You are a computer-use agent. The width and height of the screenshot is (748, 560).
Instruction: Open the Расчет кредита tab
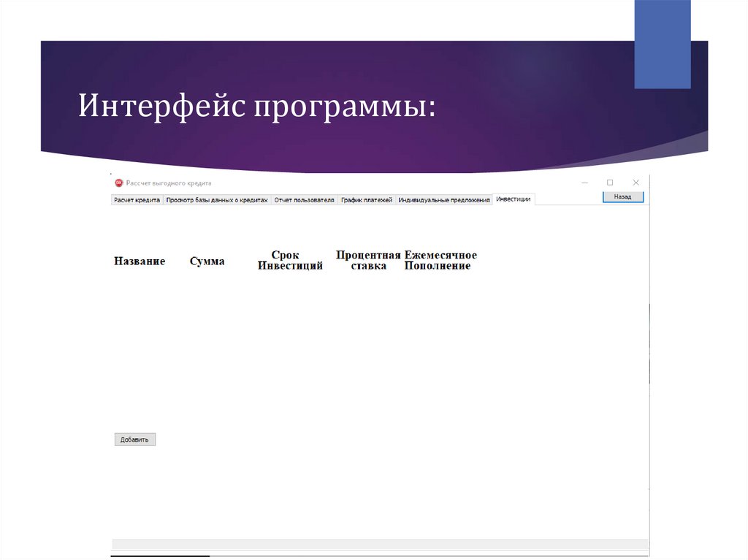pos(137,200)
